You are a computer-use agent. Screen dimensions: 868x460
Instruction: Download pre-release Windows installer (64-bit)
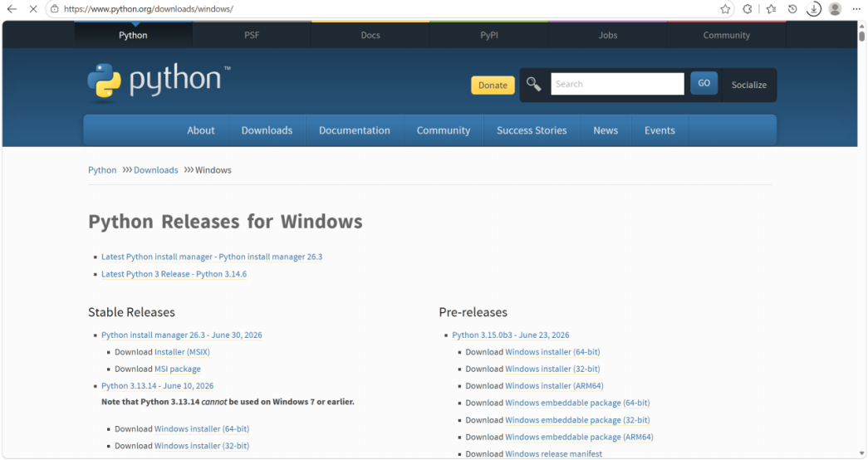[x=552, y=352]
